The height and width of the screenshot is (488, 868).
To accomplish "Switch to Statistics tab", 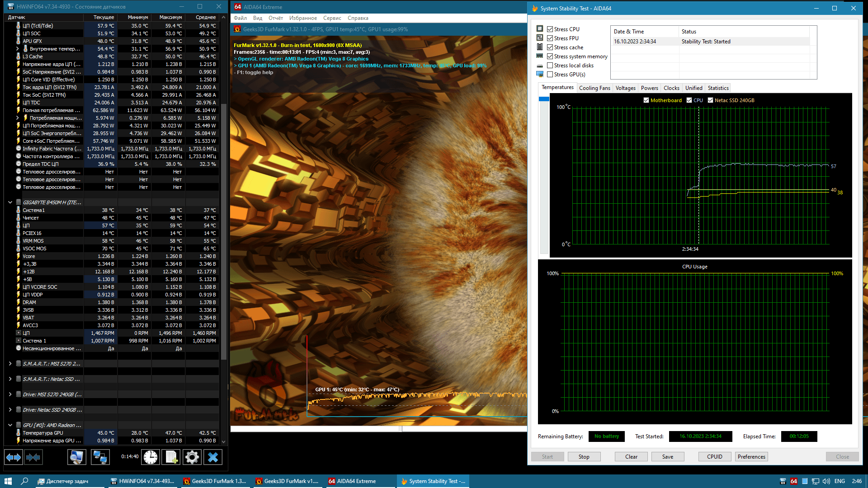I will (x=718, y=88).
